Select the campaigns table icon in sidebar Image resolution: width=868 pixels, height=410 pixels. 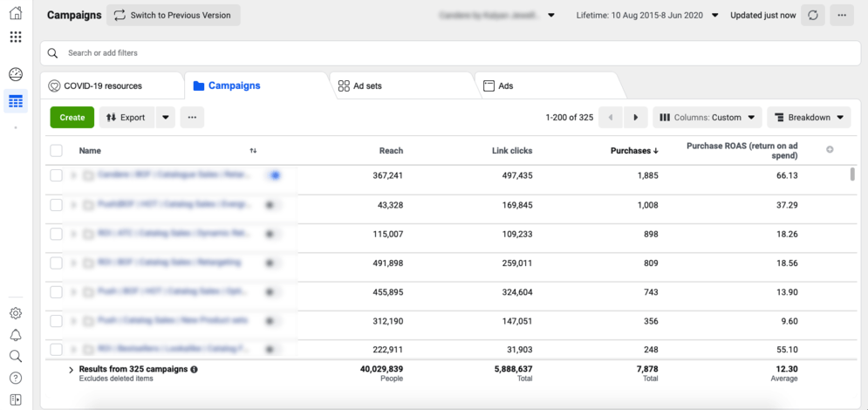tap(15, 101)
